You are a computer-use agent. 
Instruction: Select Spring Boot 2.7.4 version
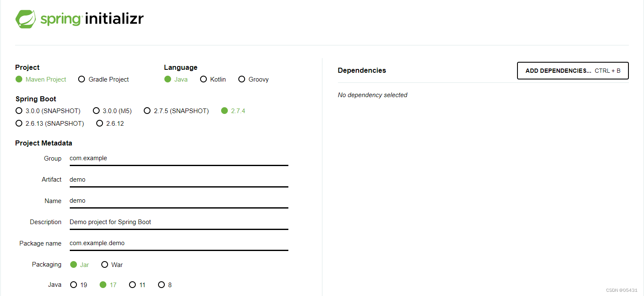pos(233,111)
